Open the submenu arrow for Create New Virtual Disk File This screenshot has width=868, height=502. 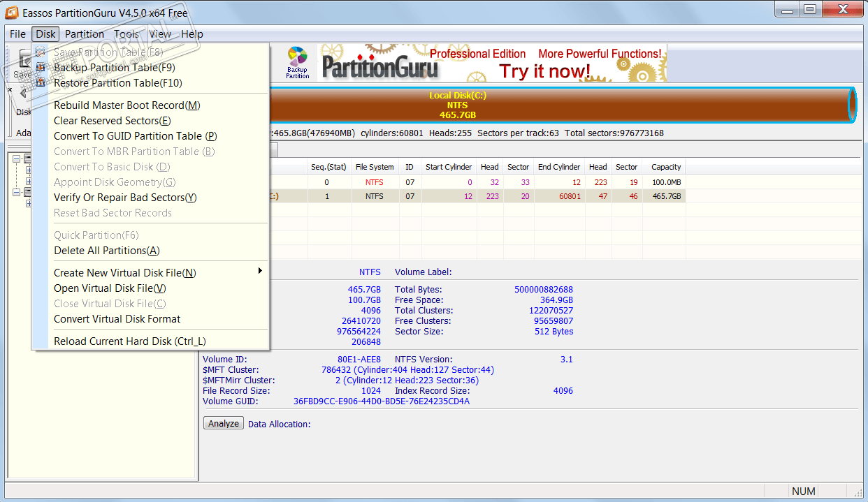(260, 271)
